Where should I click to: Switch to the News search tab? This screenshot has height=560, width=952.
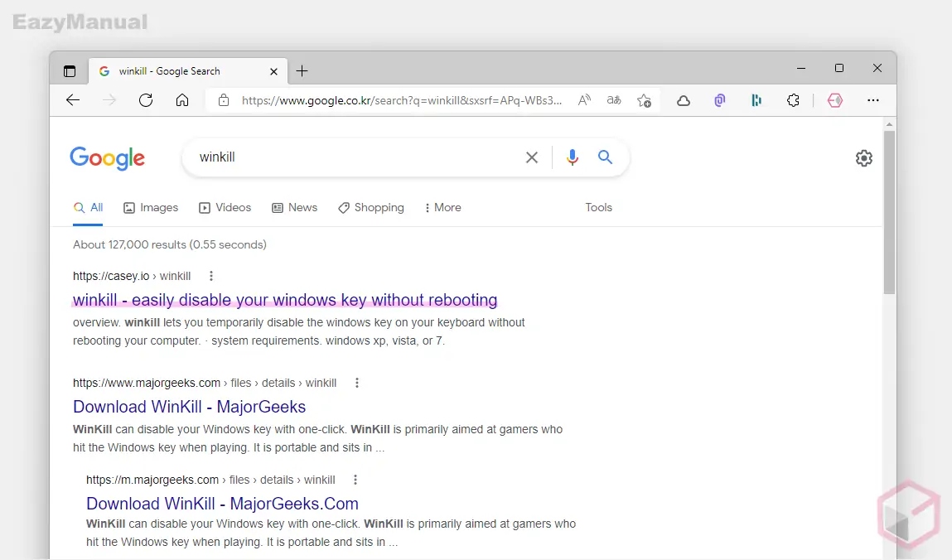point(295,208)
